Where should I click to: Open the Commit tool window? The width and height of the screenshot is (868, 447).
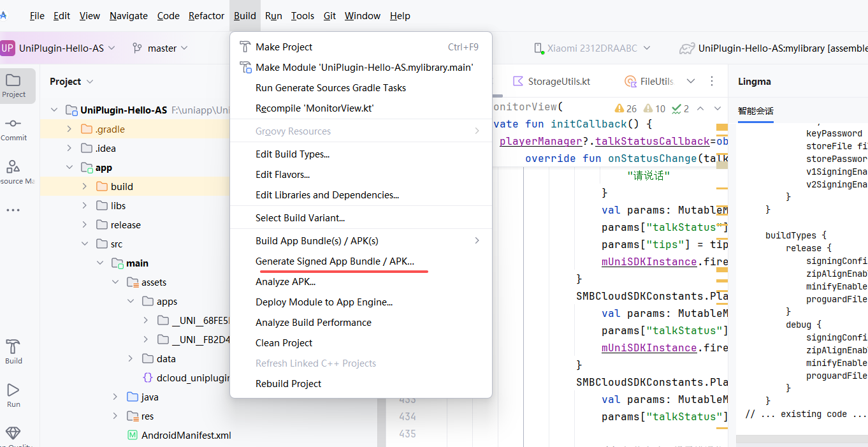pyautogui.click(x=13, y=129)
